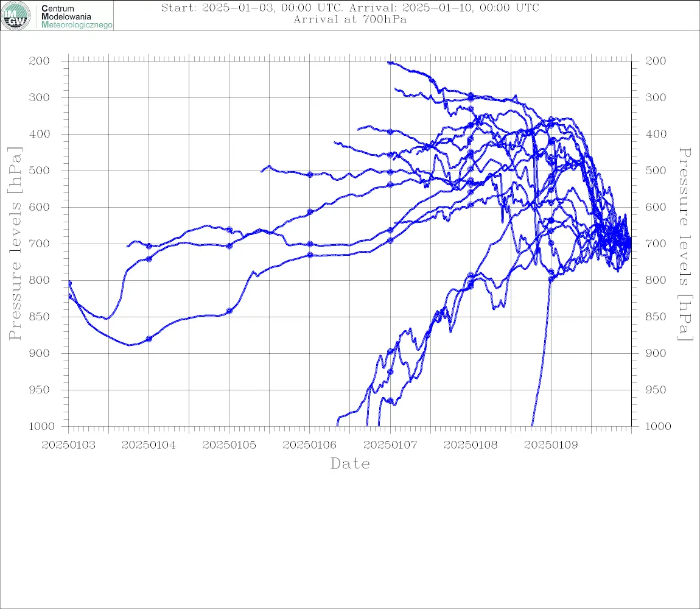Image resolution: width=700 pixels, height=609 pixels.
Task: Click the 20250106 date label
Action: (x=309, y=445)
